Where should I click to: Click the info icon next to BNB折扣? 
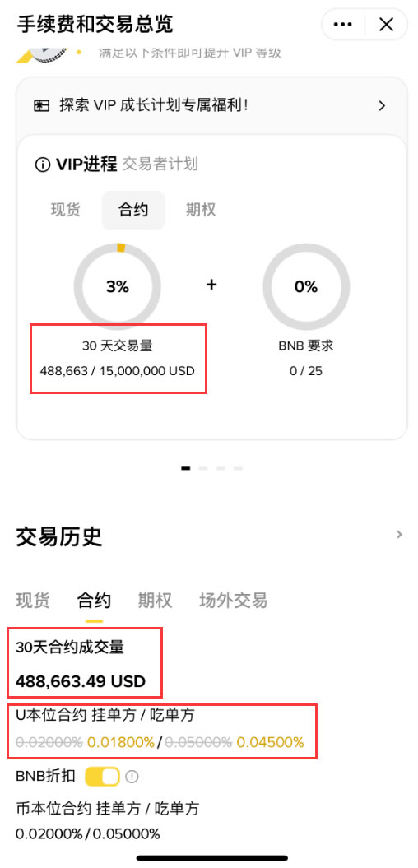(x=132, y=777)
